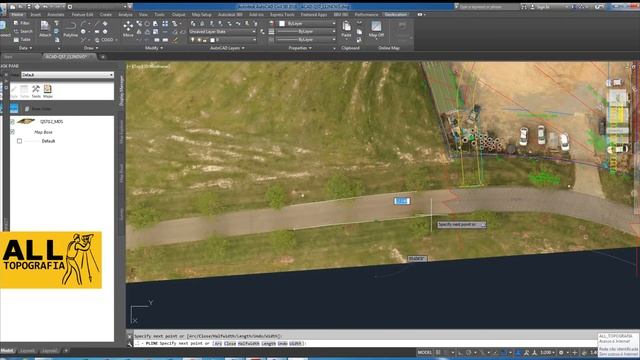Click the MODEL status bar button
The image size is (640, 360).
[424, 352]
